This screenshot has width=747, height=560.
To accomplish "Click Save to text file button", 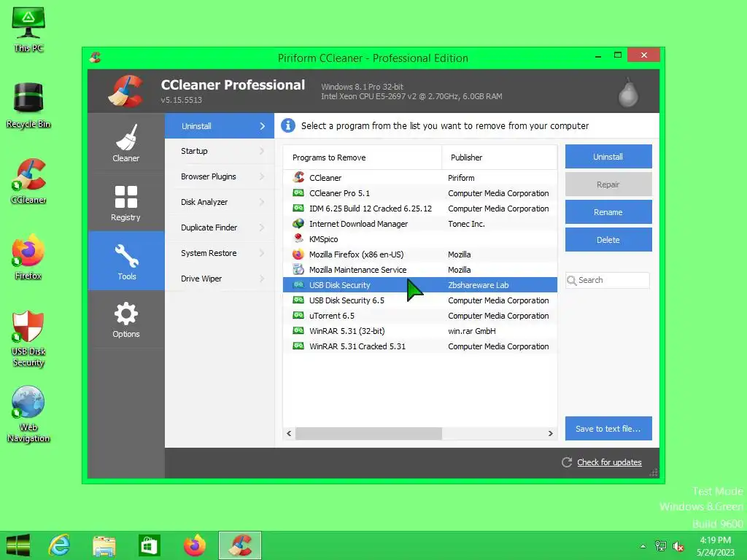I will [x=608, y=429].
